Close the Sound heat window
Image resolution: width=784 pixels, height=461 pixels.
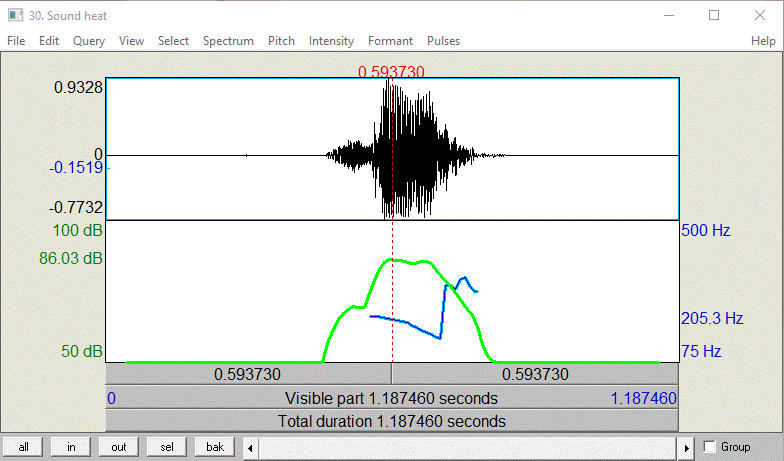(760, 16)
